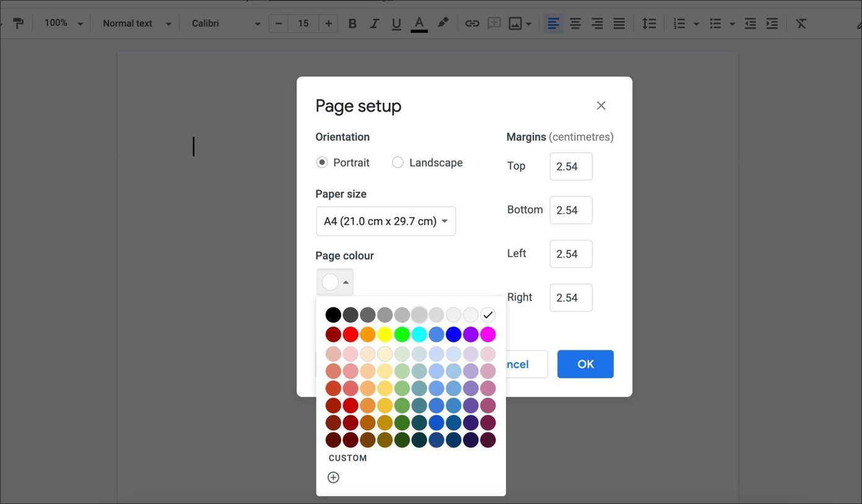Click the Top margin input field
This screenshot has width=862, height=504.
571,167
